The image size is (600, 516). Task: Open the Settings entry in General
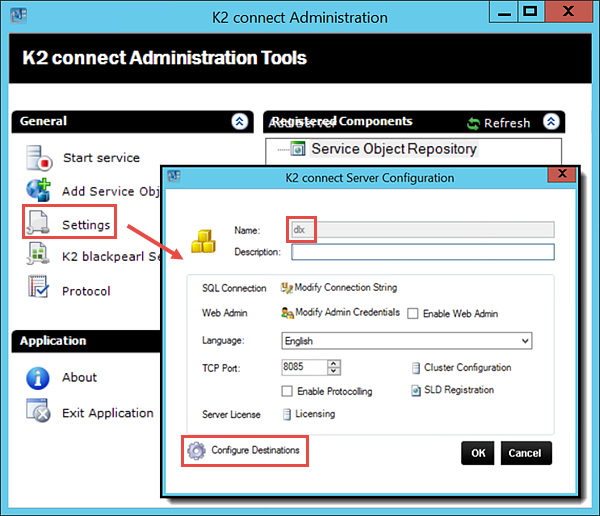pyautogui.click(x=86, y=225)
